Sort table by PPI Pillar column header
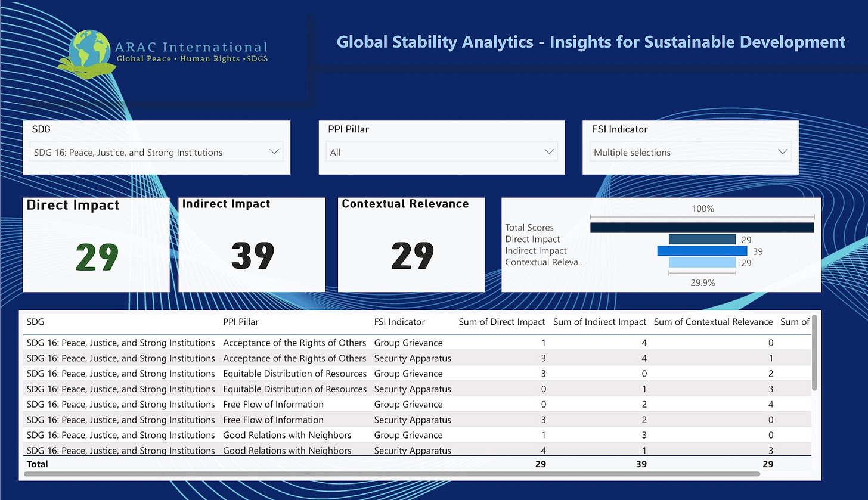 coord(241,322)
